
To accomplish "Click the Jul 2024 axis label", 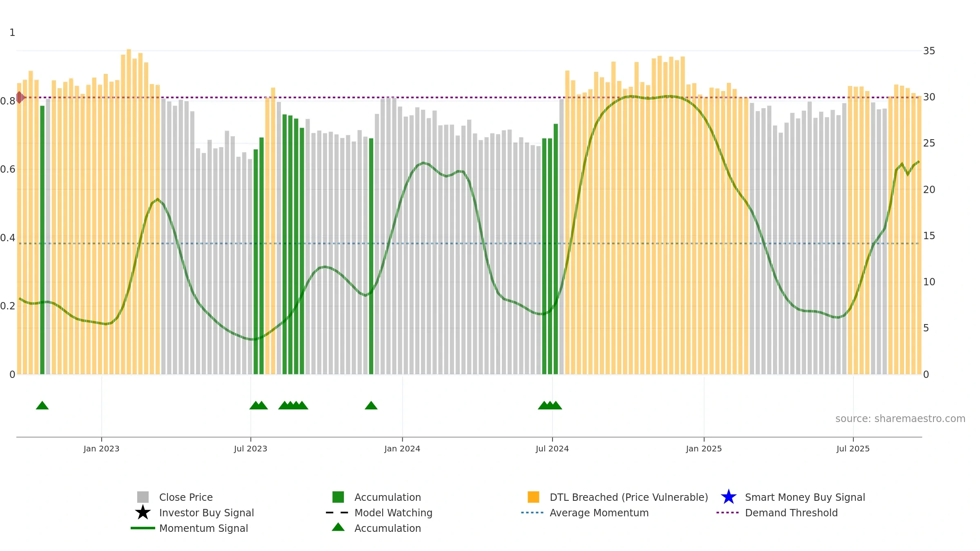I will click(552, 449).
